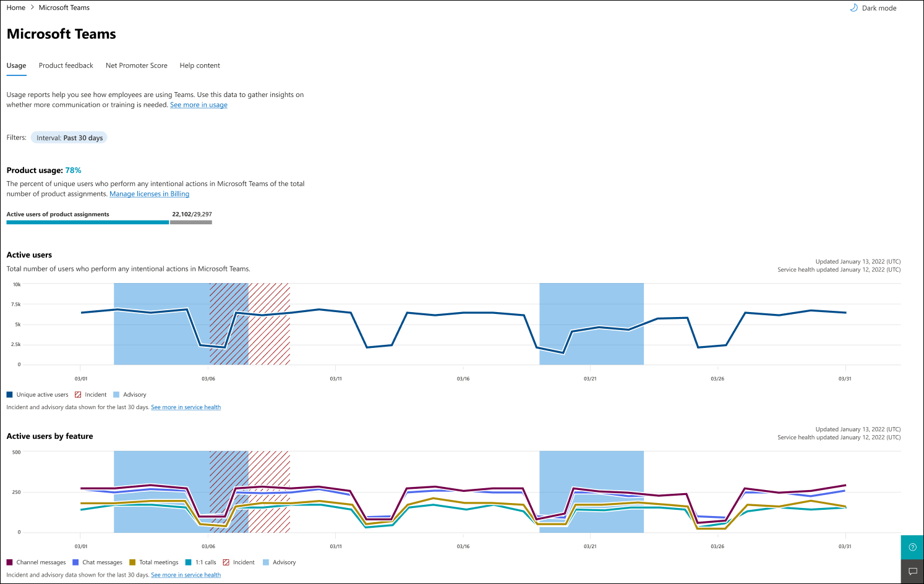Open the help question mark button
Screen dimensions: 924x584
[x=912, y=547]
